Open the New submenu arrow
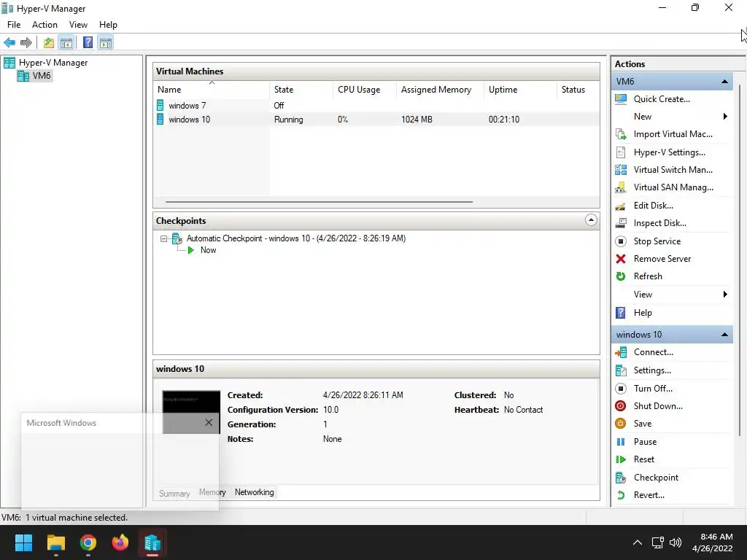 point(725,117)
